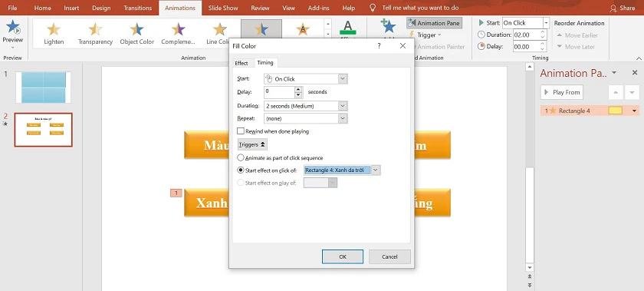644x291 pixels.
Task: Close the Animation Pane
Action: point(635,73)
